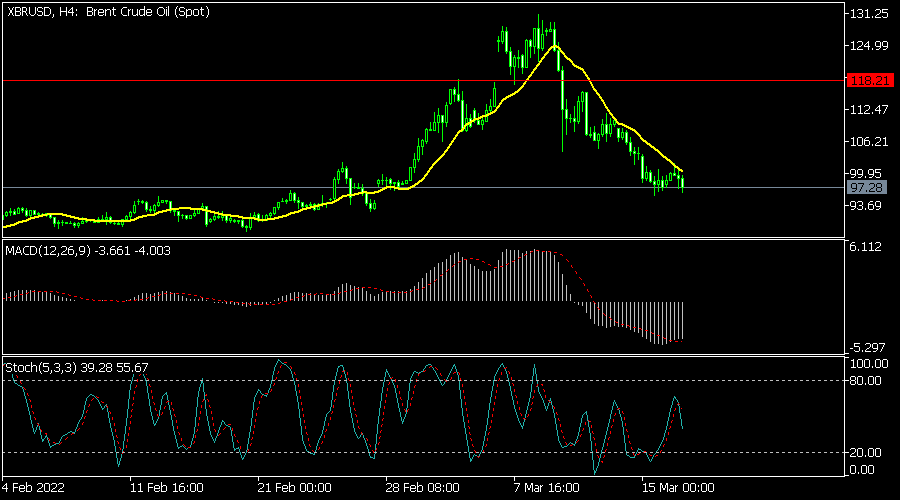This screenshot has height=500, width=900.
Task: Click the MACD scale value 6.112
Action: tap(866, 247)
